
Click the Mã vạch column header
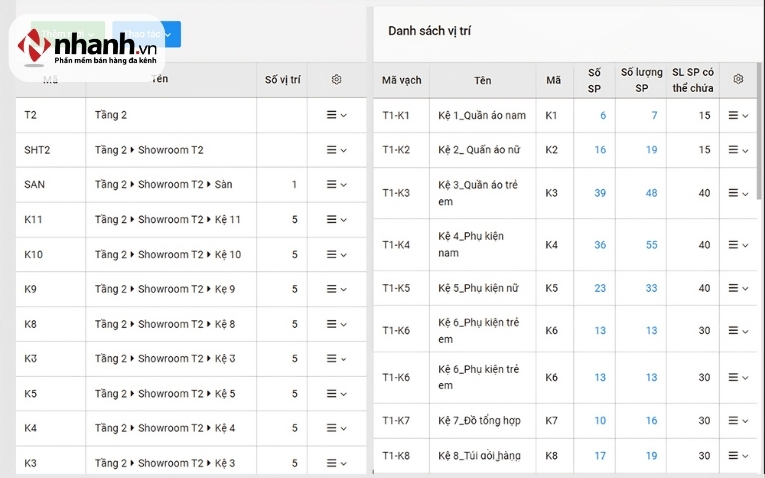click(402, 80)
